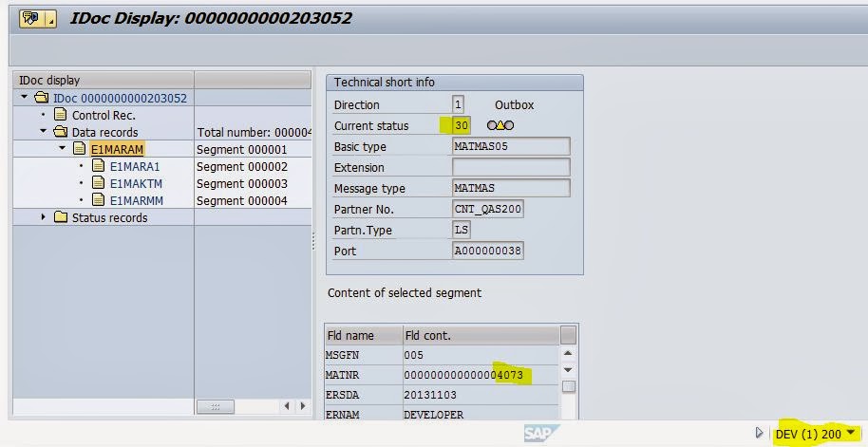Screen dimensions: 868x447
Task: Click MATNR content ending in 4073
Action: click(x=481, y=375)
